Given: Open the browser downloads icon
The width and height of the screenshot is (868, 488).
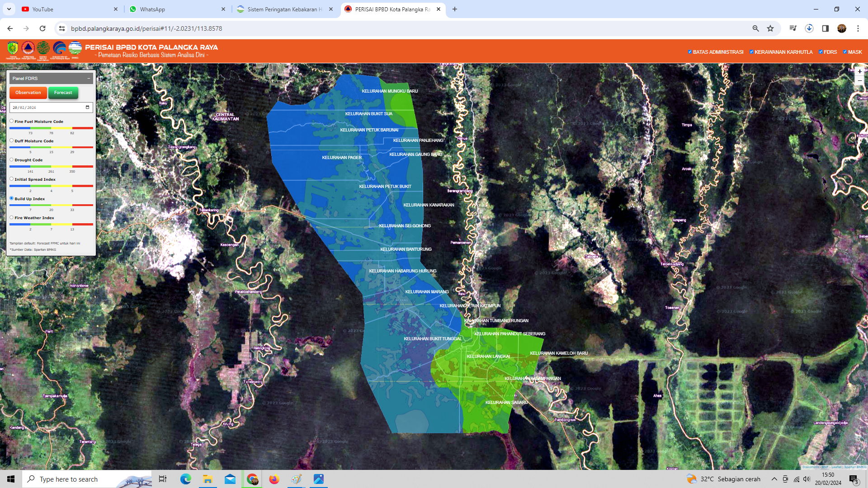Looking at the screenshot, I should [x=809, y=28].
